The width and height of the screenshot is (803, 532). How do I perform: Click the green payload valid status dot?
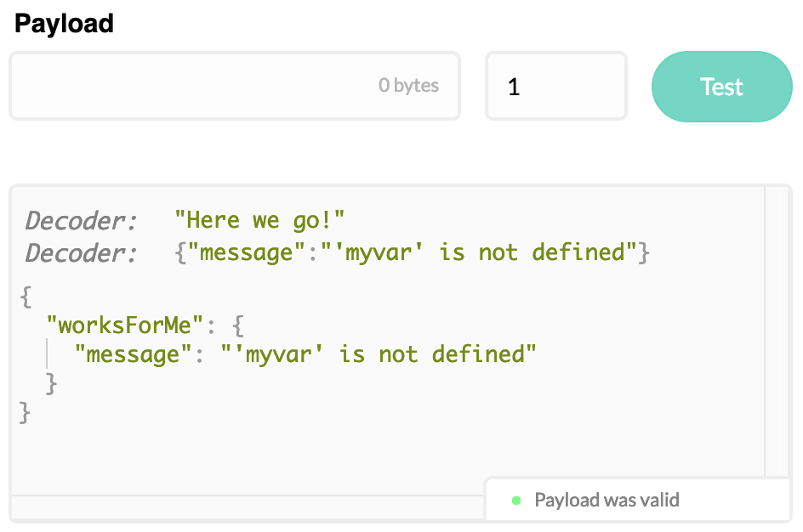click(516, 501)
